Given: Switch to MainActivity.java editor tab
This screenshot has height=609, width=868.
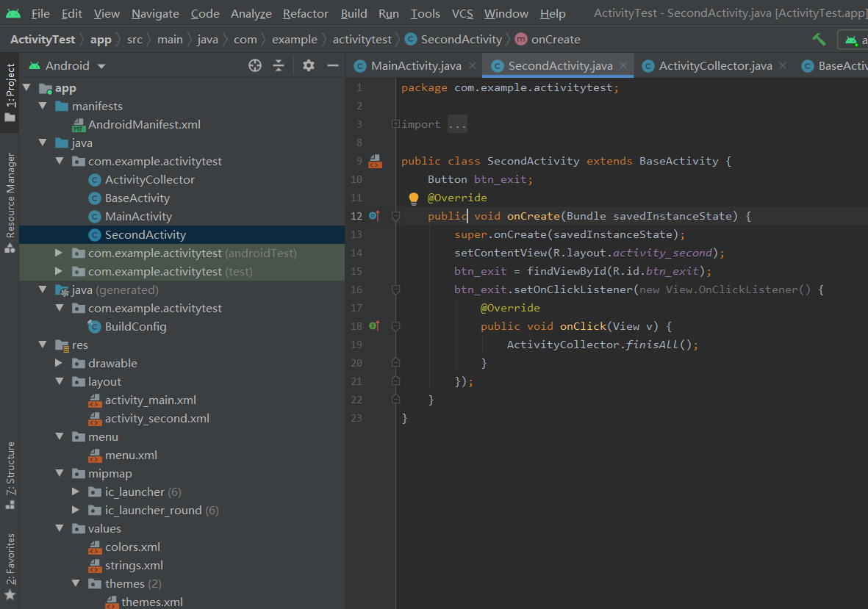Looking at the screenshot, I should click(x=416, y=66).
